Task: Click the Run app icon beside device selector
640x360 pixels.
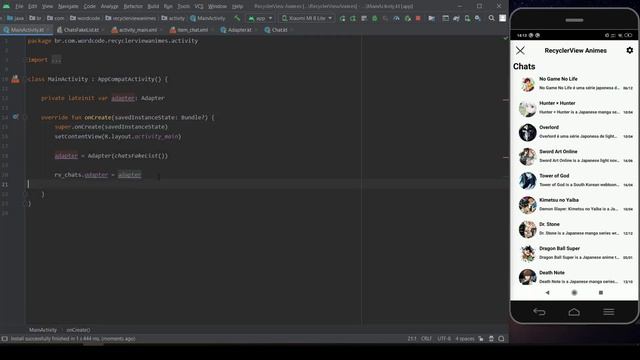Action: point(342,18)
